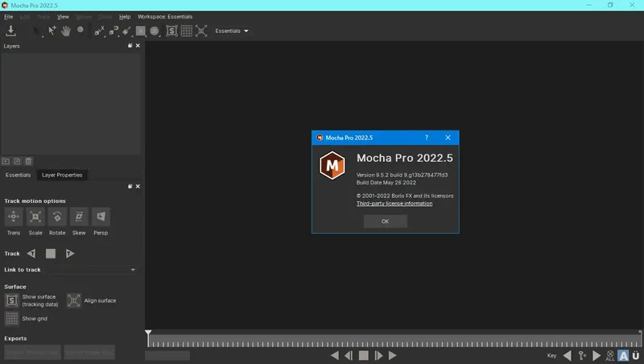This screenshot has width=644, height=364.
Task: Pick the Create X-Spline layer tool
Action: (x=99, y=31)
